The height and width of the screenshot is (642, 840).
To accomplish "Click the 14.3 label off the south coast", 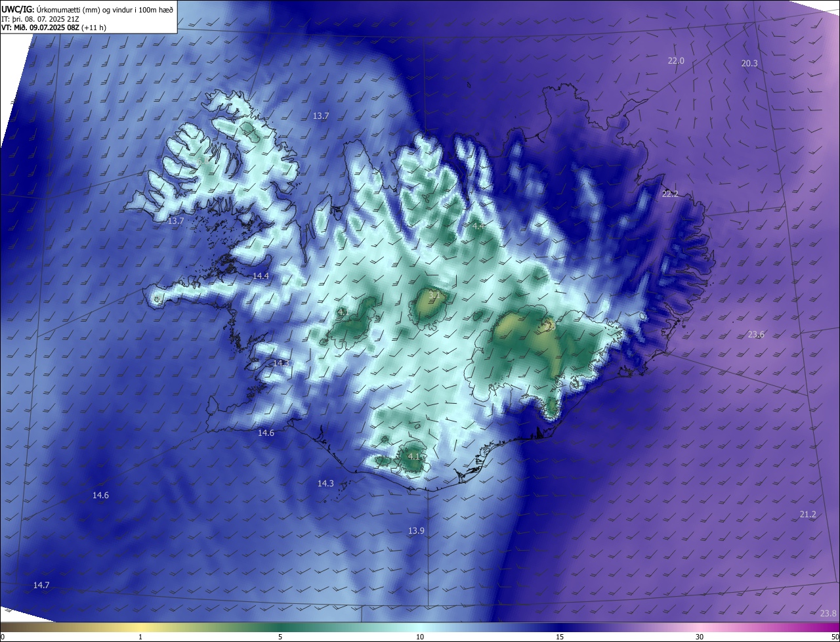I will [325, 483].
